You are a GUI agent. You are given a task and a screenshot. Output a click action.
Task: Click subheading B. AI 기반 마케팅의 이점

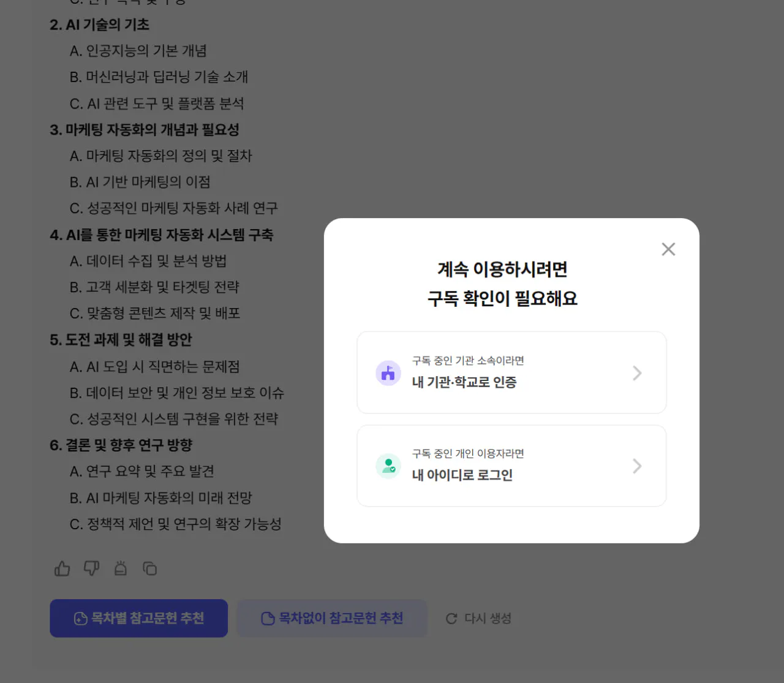pyautogui.click(x=141, y=181)
